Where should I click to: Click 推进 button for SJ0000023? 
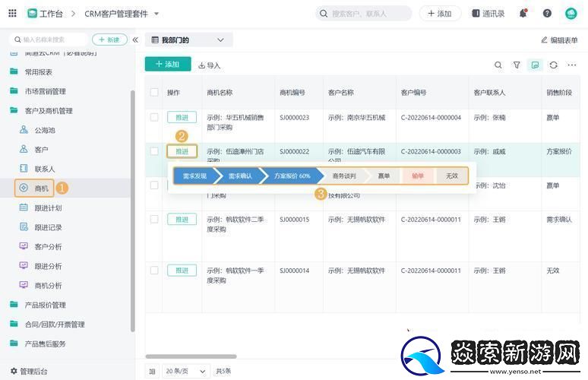click(182, 117)
